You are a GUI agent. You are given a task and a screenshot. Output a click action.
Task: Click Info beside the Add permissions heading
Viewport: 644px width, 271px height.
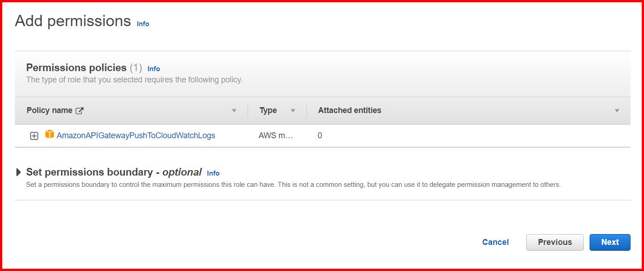142,24
